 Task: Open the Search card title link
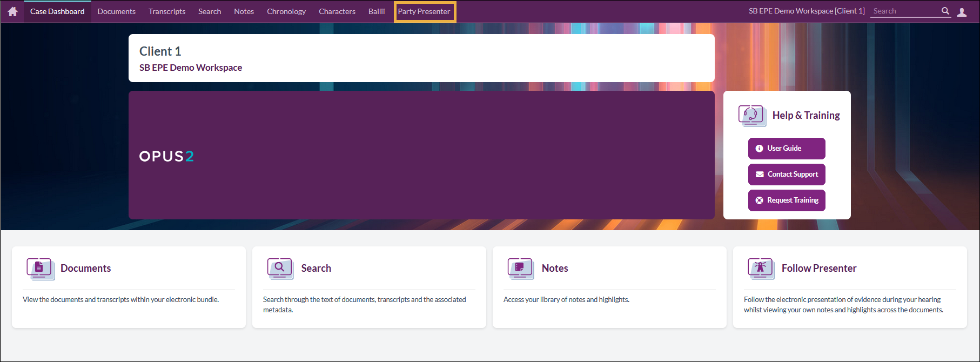click(316, 269)
